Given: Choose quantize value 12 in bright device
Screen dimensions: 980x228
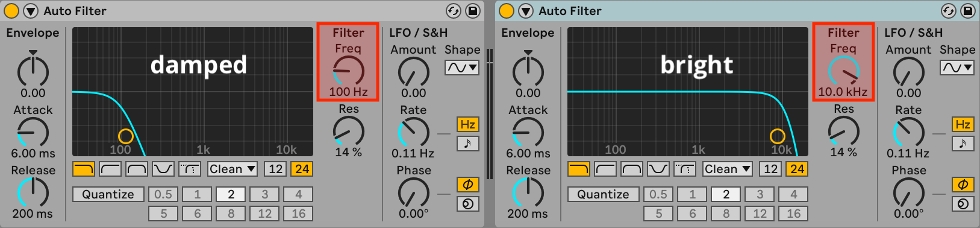Looking at the screenshot, I should pos(760,214).
